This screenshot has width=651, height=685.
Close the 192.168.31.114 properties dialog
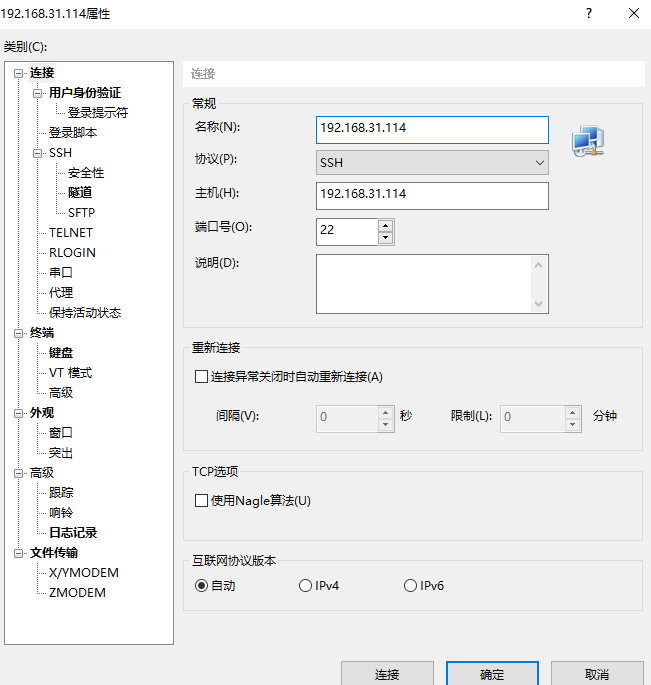pyautogui.click(x=634, y=13)
